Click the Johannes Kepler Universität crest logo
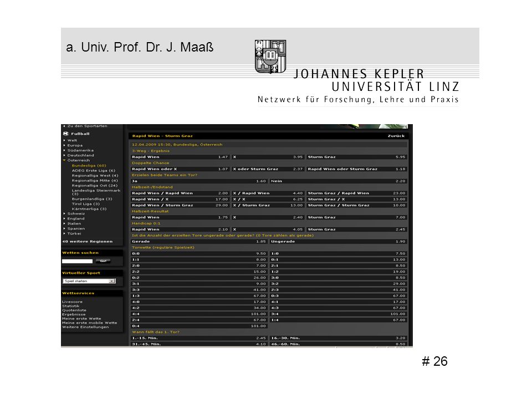 [x=270, y=57]
